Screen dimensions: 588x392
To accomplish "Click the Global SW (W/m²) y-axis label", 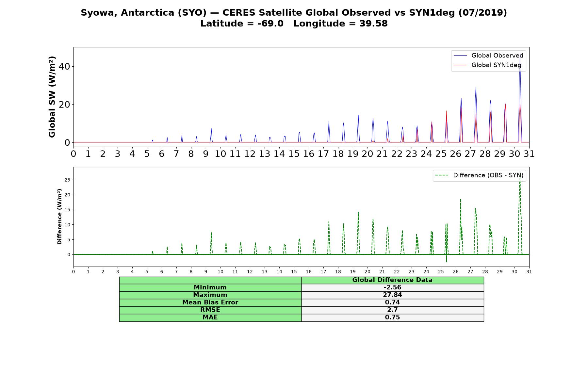I will (52, 97).
